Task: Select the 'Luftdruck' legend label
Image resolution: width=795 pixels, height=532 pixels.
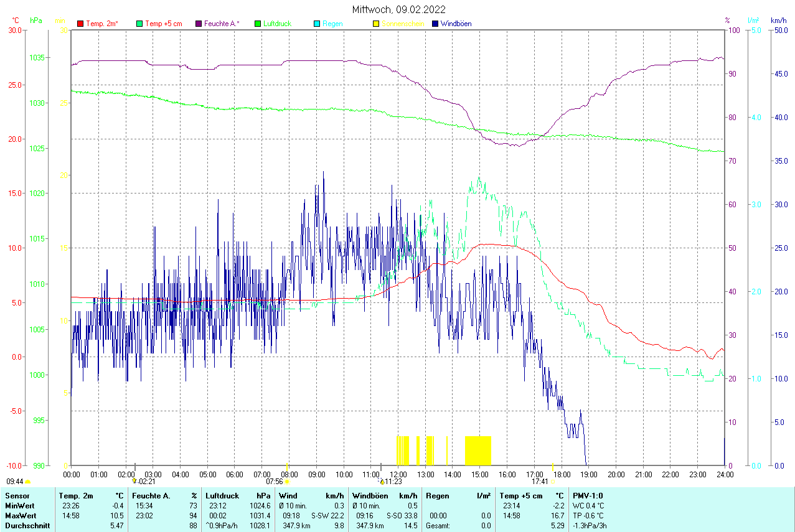Action: 277,24
